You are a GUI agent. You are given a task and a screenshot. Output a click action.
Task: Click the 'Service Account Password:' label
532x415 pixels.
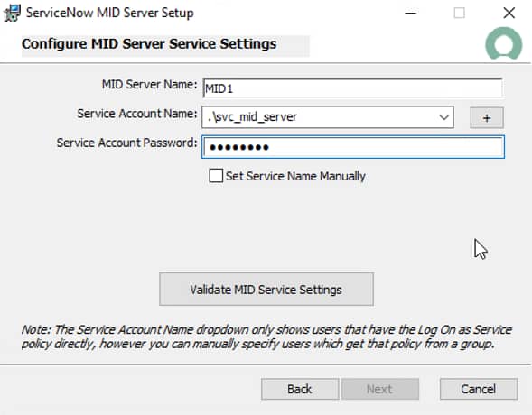tap(126, 143)
